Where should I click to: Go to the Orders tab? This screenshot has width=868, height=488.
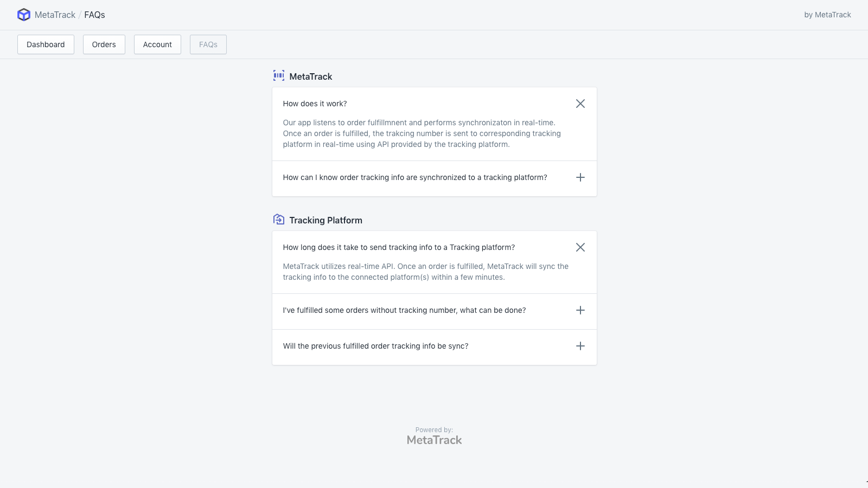[104, 44]
